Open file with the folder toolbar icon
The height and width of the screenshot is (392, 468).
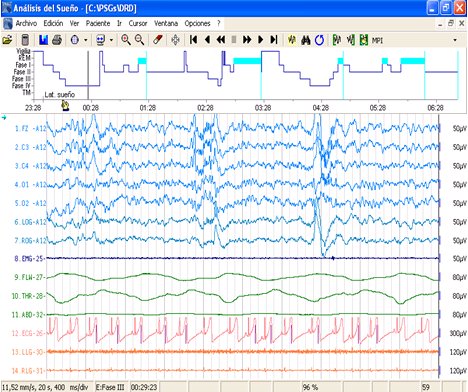click(7, 40)
